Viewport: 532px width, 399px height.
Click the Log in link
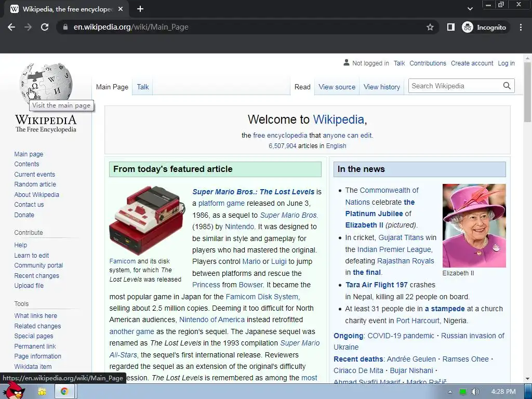point(506,63)
